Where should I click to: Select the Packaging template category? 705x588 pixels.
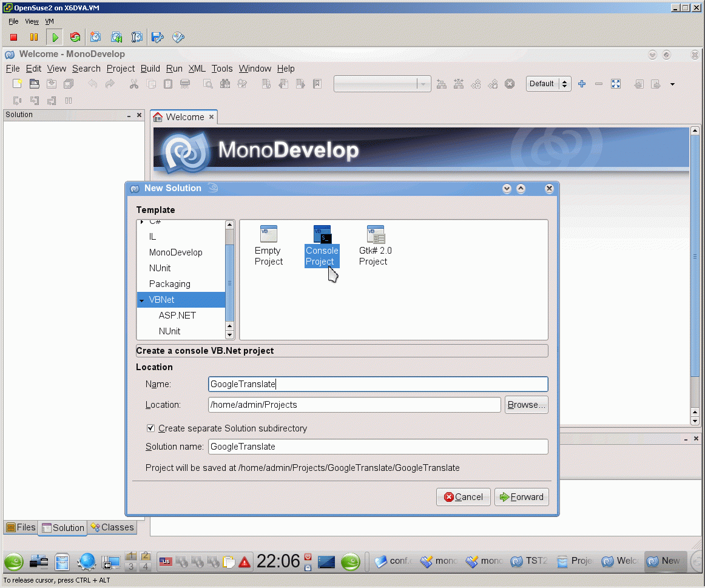tap(169, 284)
